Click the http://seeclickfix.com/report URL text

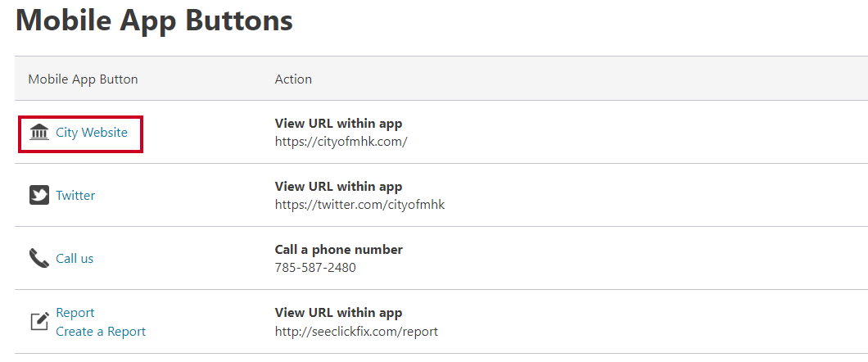point(356,332)
